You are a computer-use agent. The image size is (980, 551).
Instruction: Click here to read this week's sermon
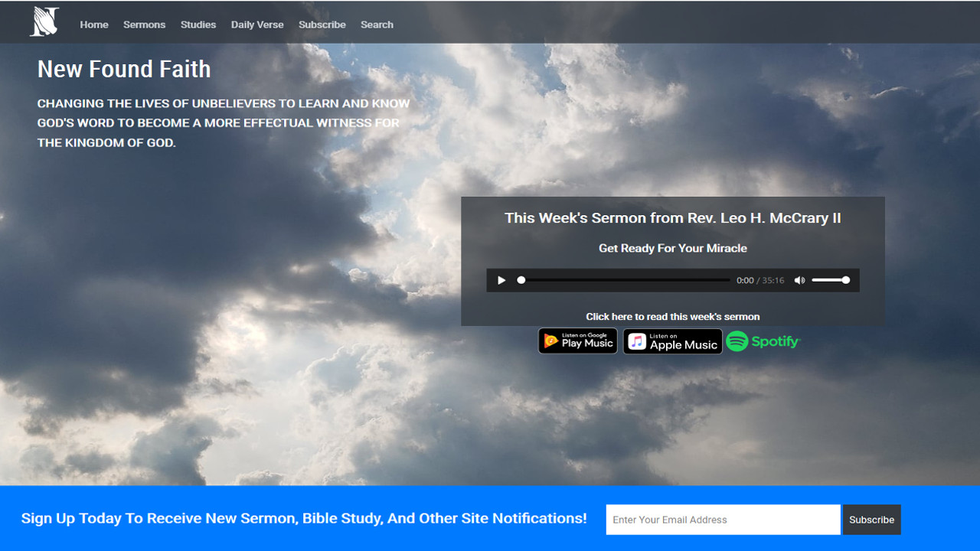(x=673, y=316)
